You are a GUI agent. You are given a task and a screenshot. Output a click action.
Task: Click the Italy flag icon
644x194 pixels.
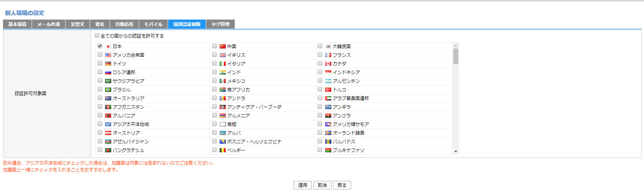tap(223, 64)
